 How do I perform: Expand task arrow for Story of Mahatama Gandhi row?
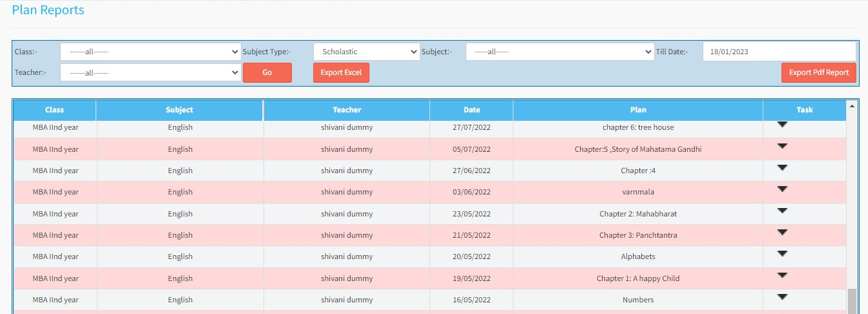(x=782, y=147)
